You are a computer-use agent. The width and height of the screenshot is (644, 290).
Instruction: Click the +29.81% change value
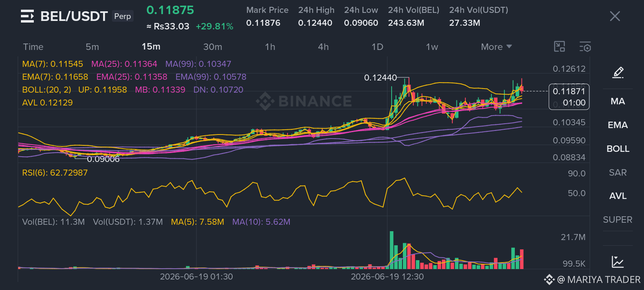(215, 27)
